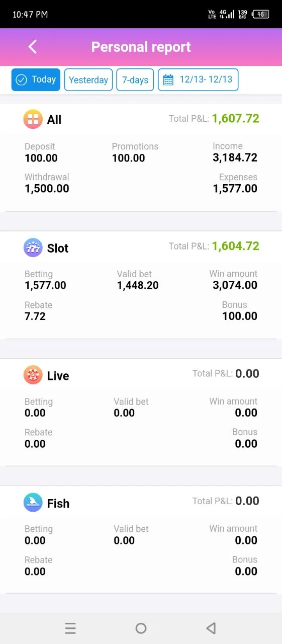Open the 12/13- 12/13 date range picker
This screenshot has height=644, width=282.
click(x=198, y=79)
